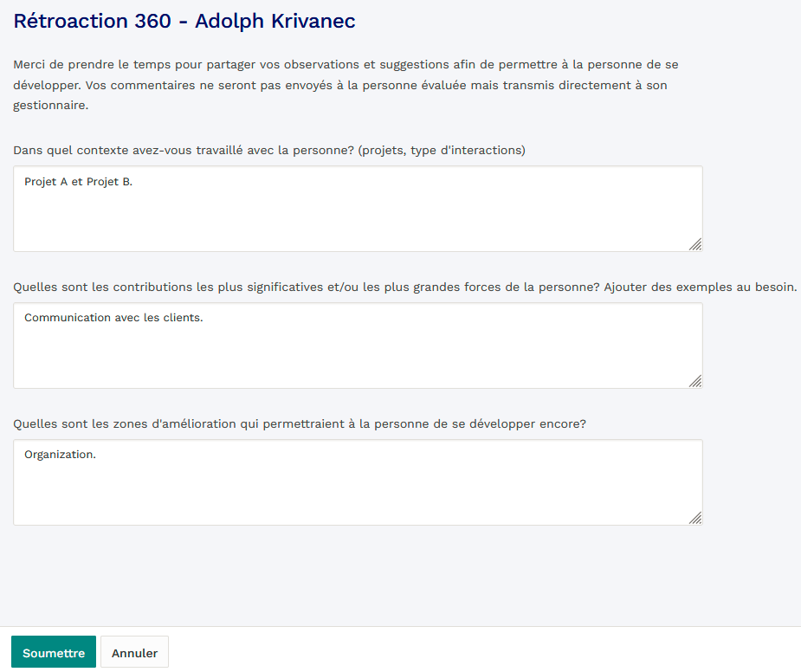This screenshot has width=801, height=672.
Task: Click the word "gestionnaire" in the intro text
Action: [x=50, y=106]
